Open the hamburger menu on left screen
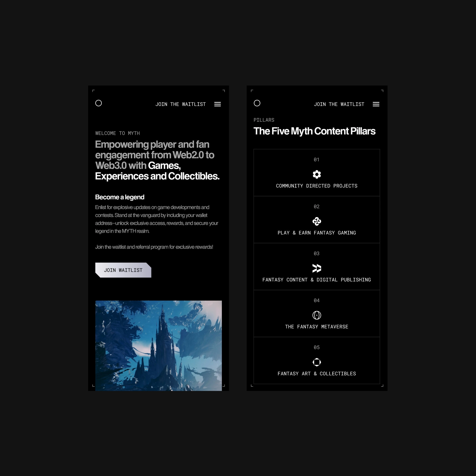This screenshot has width=476, height=476. coord(218,104)
